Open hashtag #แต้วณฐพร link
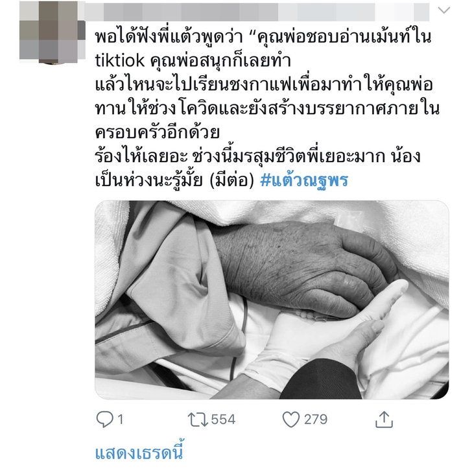472x476 pixels. point(304,180)
